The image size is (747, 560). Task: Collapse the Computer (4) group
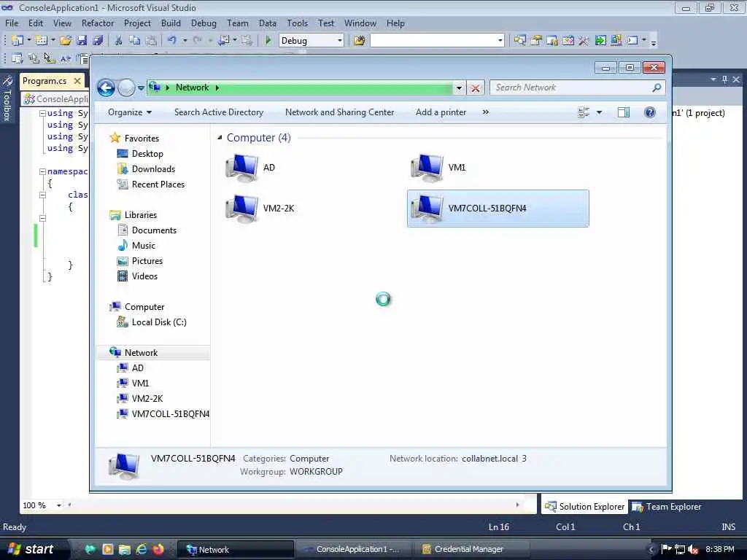coord(220,138)
